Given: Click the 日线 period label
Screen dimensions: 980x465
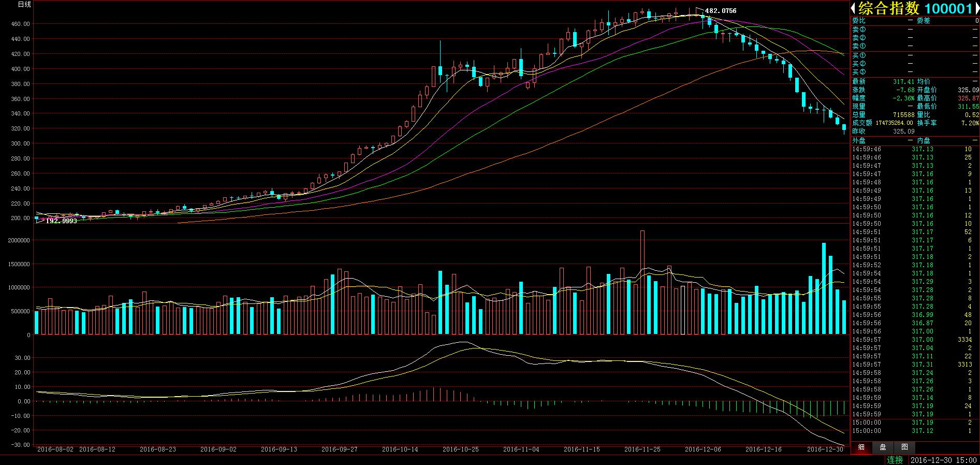Looking at the screenshot, I should pos(24,5).
